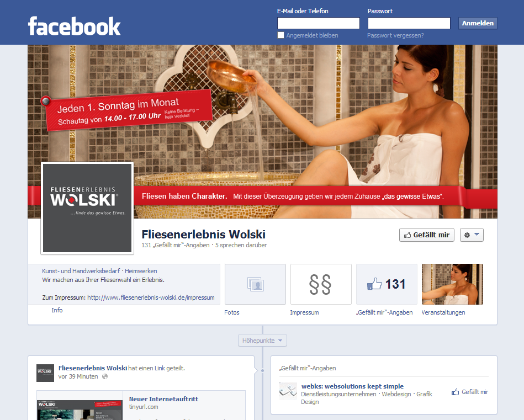Click the webks page logo icon
This screenshot has height=420, width=524.
288,391
